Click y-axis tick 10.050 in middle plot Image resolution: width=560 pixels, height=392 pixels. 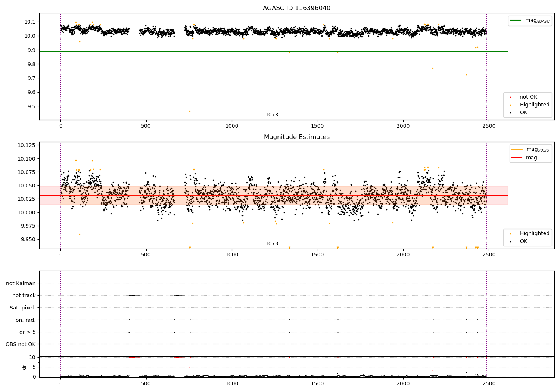pos(27,186)
